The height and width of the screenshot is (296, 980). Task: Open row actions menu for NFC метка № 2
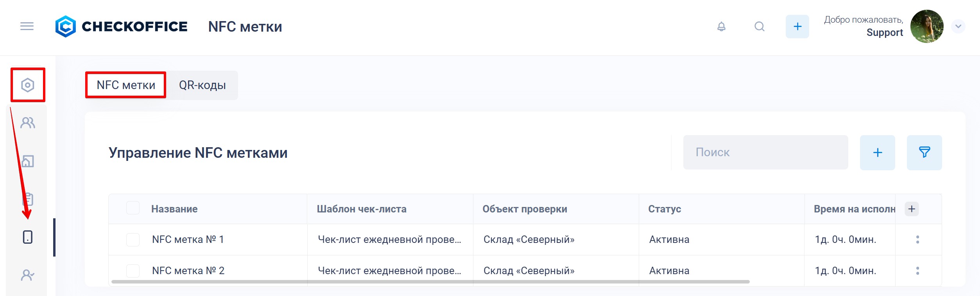(917, 271)
